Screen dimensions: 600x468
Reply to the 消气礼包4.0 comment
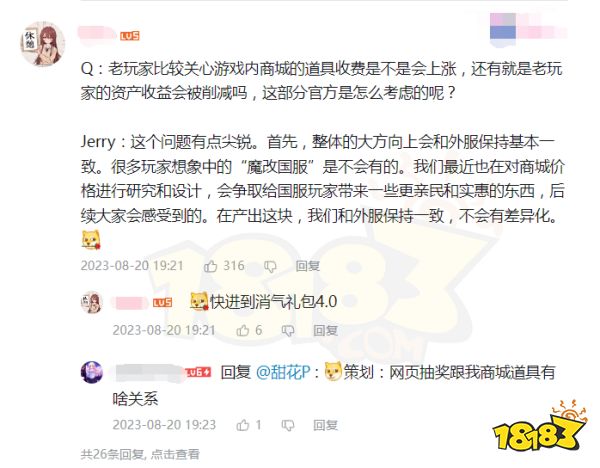[x=325, y=330]
